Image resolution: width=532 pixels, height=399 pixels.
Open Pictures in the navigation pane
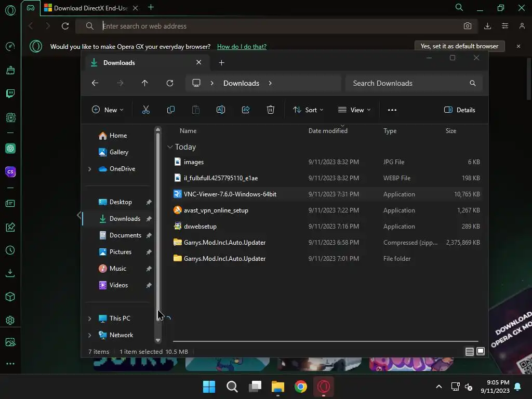click(x=121, y=252)
